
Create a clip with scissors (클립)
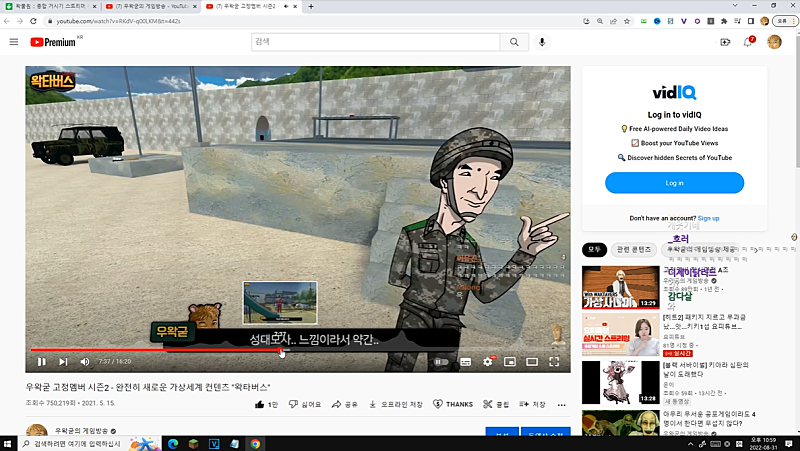click(x=496, y=405)
